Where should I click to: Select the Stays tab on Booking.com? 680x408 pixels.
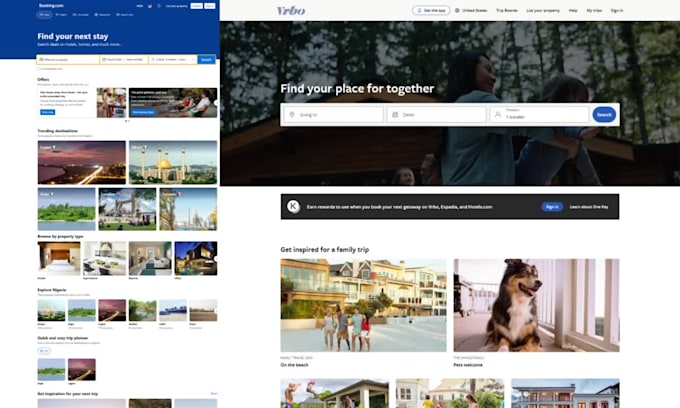click(44, 15)
